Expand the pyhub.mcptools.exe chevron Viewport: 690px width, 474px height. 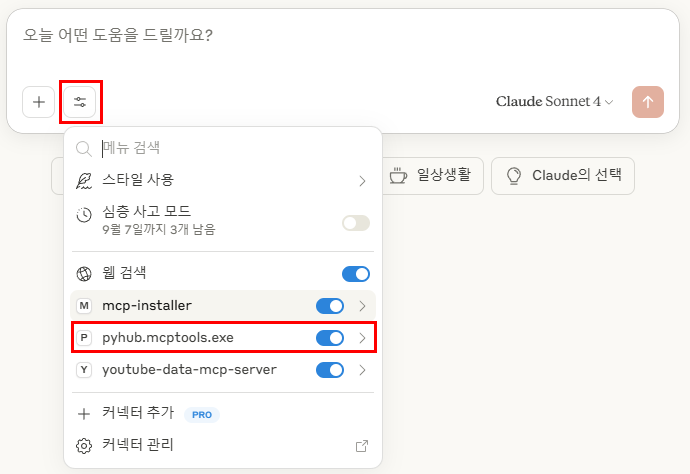pos(362,338)
